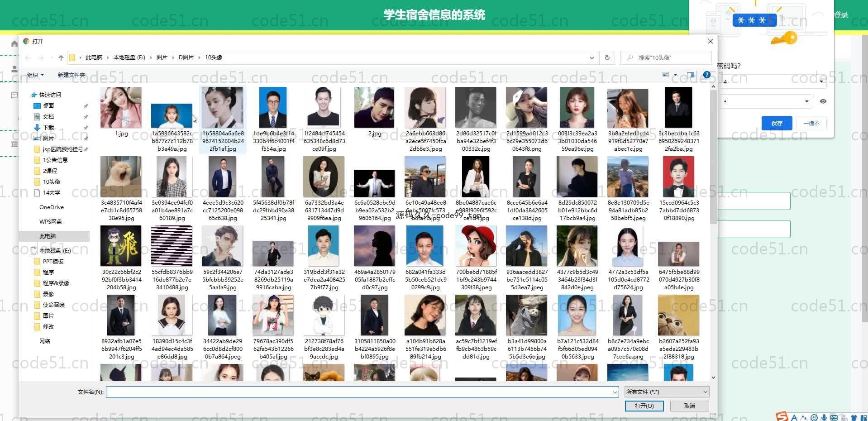The width and height of the screenshot is (868, 421).
Task: Click the 打开(O) button
Action: tap(644, 406)
